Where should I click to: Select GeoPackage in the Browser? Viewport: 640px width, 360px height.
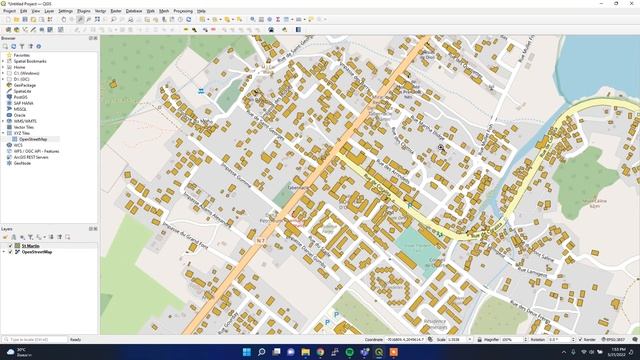[x=25, y=85]
